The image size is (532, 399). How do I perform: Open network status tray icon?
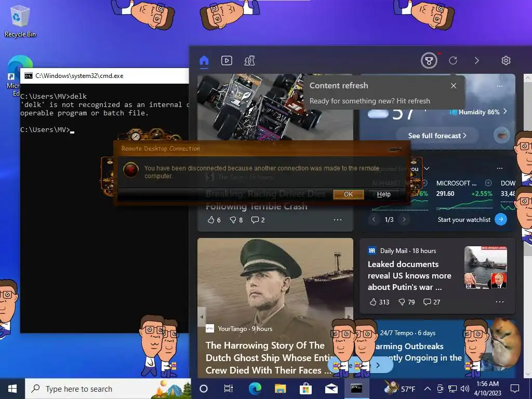pos(453,389)
